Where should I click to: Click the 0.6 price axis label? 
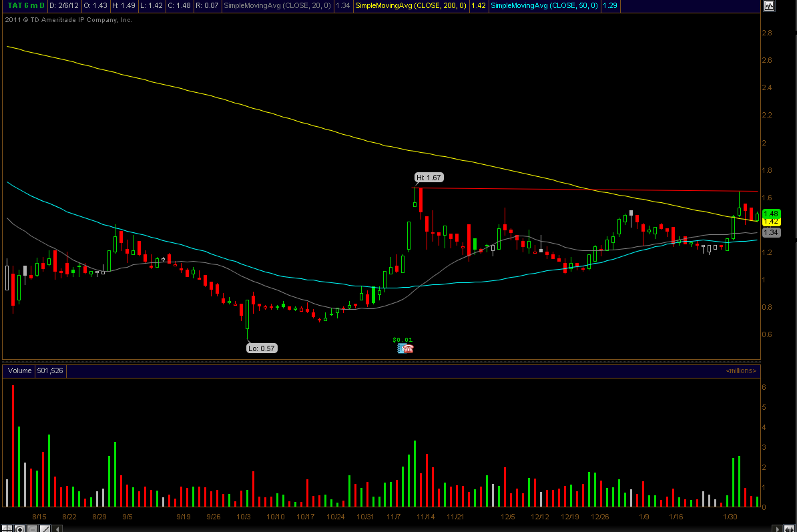(766, 334)
